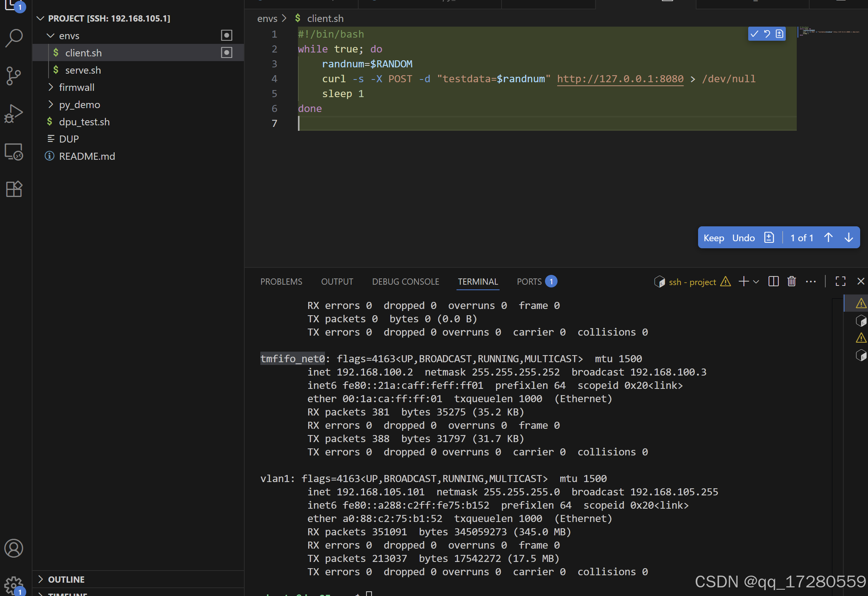Image resolution: width=868 pixels, height=596 pixels.
Task: Go to previous change arrow
Action: [x=828, y=238]
